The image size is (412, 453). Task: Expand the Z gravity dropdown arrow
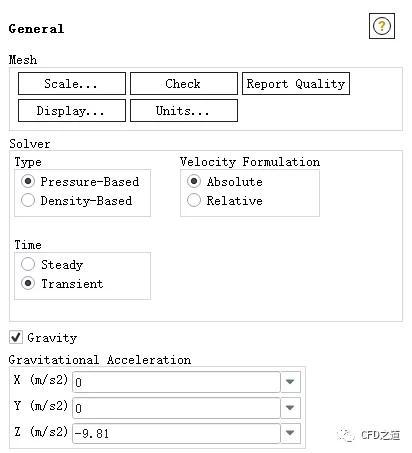click(290, 433)
